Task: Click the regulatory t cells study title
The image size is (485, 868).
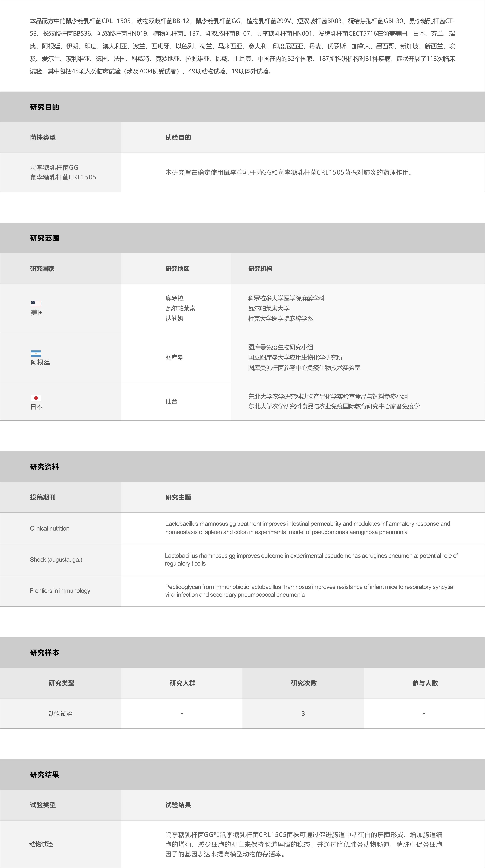Action: [311, 559]
